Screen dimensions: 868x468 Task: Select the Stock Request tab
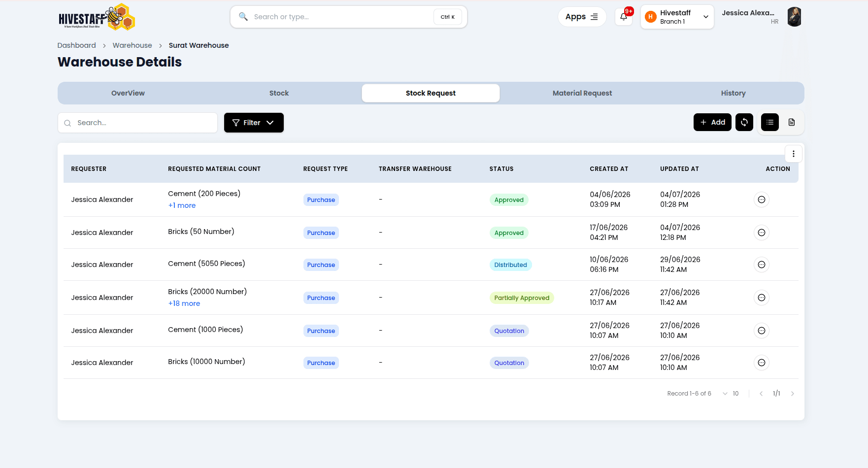[431, 93]
